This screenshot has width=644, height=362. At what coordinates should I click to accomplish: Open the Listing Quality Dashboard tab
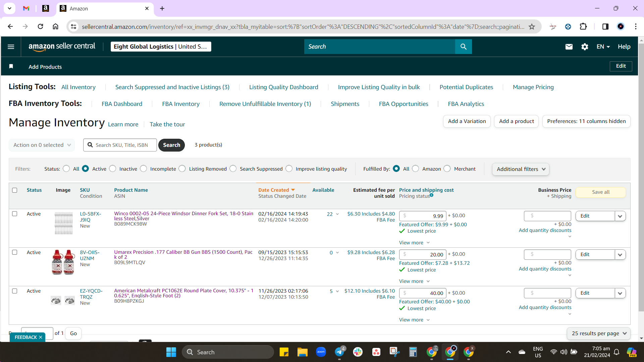pyautogui.click(x=283, y=87)
